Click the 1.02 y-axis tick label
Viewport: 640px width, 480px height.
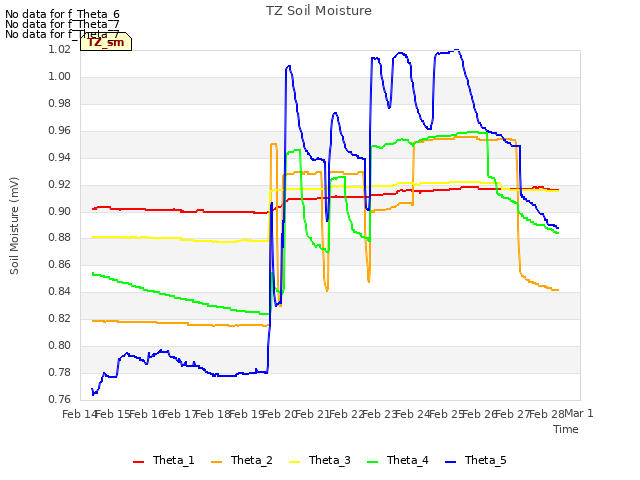pyautogui.click(x=60, y=49)
